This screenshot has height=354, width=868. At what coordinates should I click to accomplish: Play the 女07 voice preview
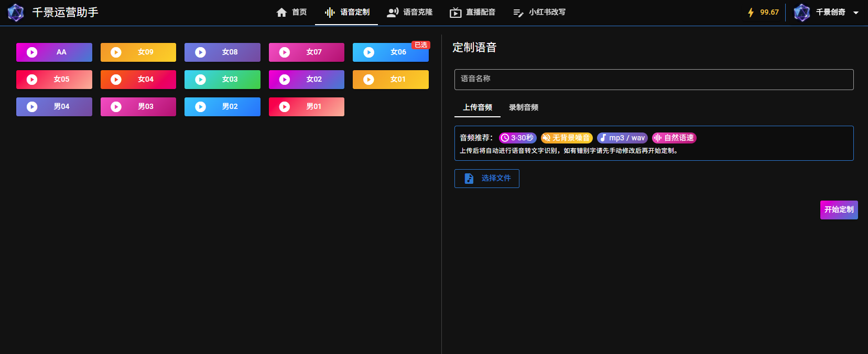coord(285,52)
